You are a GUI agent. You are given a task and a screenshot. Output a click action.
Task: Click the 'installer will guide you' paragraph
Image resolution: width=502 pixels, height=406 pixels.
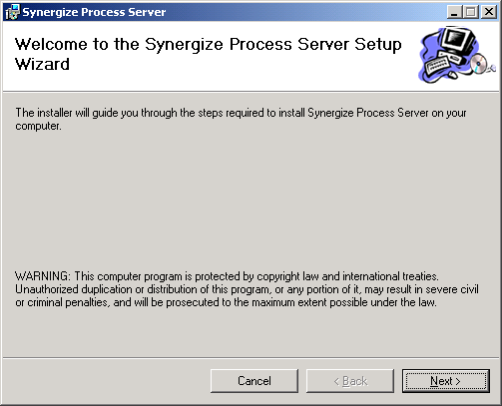pyautogui.click(x=241, y=119)
